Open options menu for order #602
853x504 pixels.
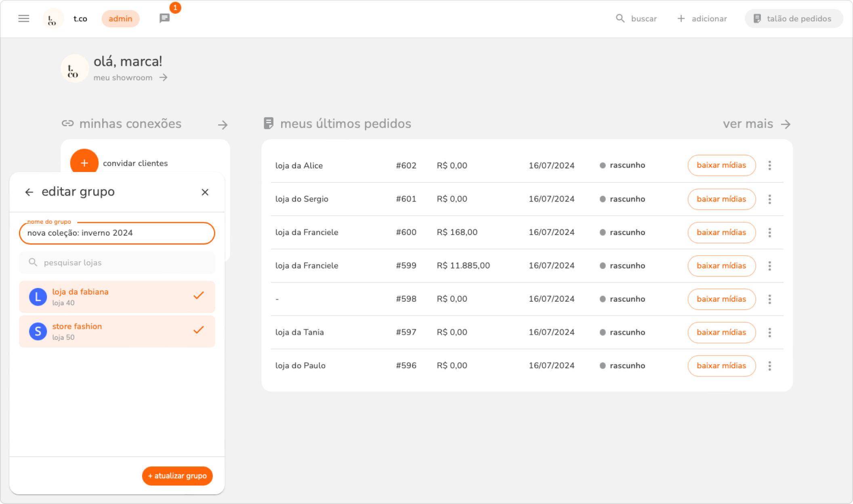(769, 166)
